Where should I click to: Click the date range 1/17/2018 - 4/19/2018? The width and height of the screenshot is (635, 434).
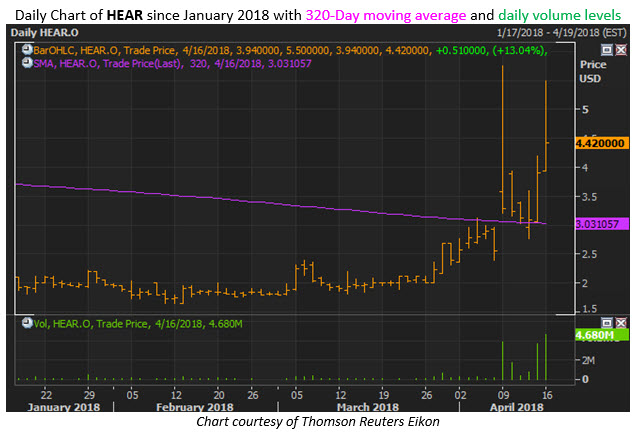pos(562,33)
